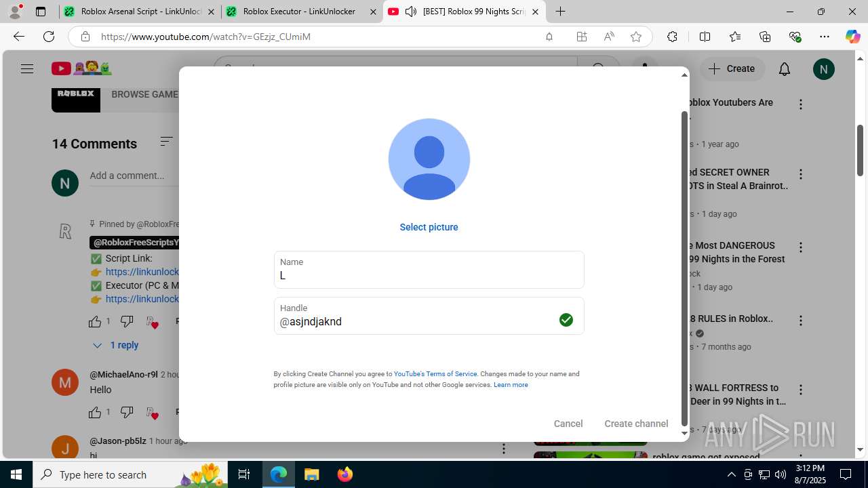Open the MichaelAno-r9l channel name
This screenshot has height=488, width=868.
pyautogui.click(x=123, y=375)
